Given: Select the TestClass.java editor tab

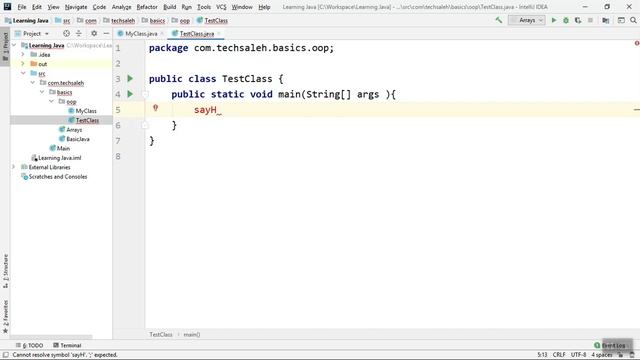Looking at the screenshot, I should [196, 33].
